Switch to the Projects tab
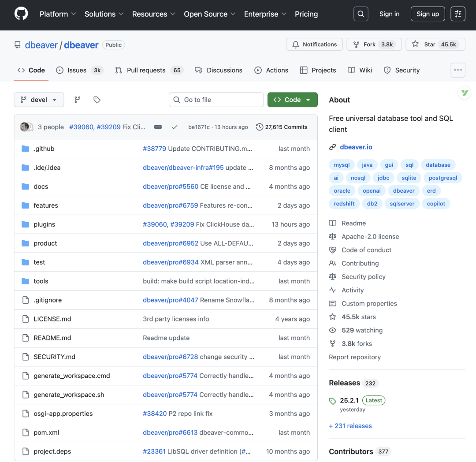 318,70
